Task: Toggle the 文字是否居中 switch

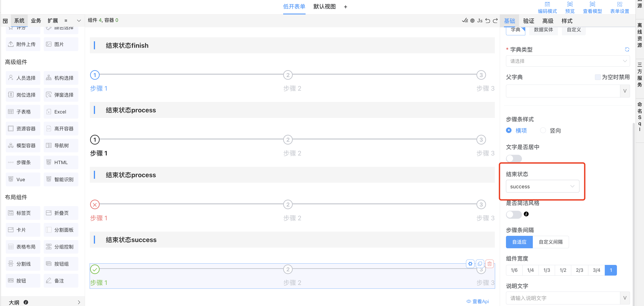Action: point(514,158)
